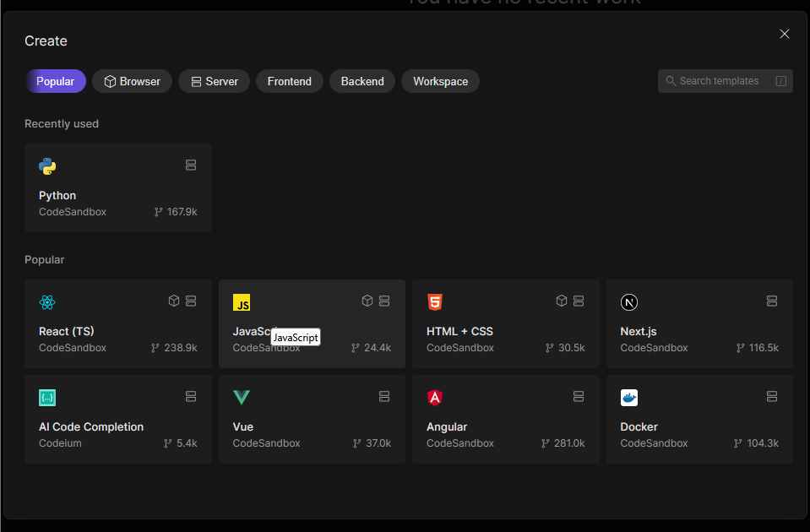This screenshot has height=532, width=810.
Task: Filter templates by Frontend
Action: [289, 81]
